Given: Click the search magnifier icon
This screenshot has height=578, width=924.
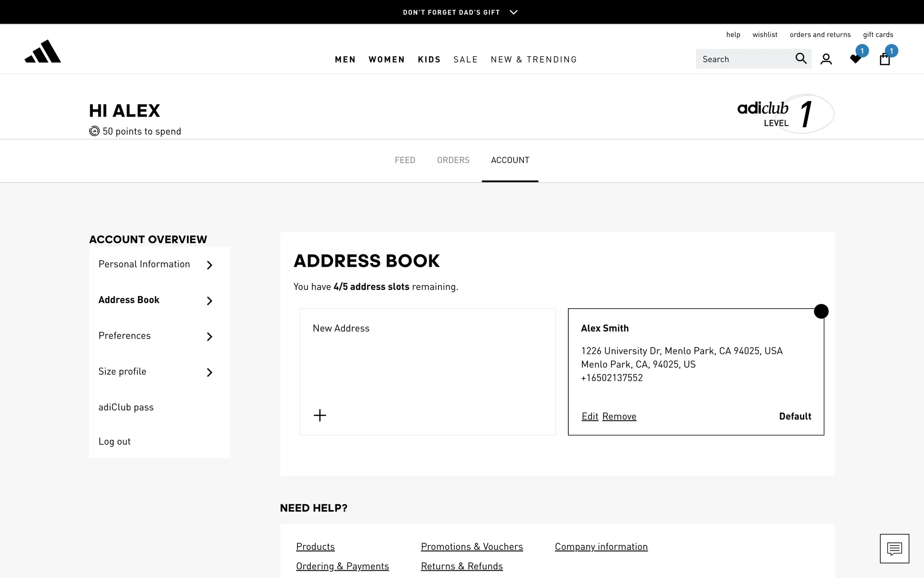Looking at the screenshot, I should [801, 59].
